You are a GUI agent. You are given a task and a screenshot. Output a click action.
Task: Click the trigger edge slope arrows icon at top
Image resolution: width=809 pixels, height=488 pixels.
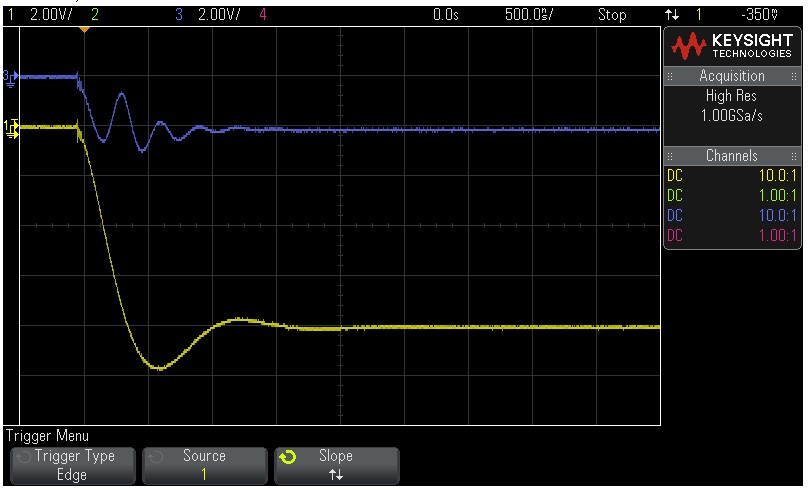coord(672,14)
